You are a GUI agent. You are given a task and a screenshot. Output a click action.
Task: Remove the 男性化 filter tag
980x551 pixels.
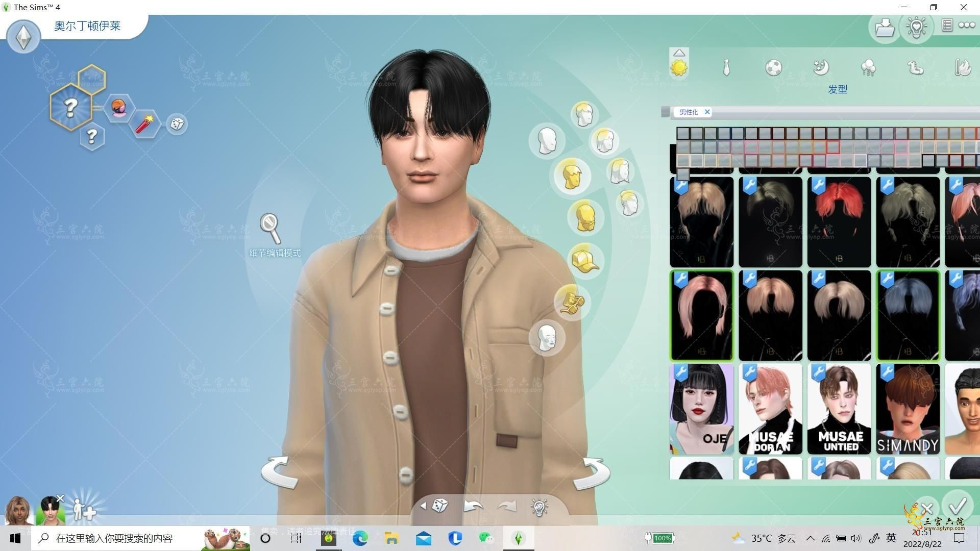point(707,112)
